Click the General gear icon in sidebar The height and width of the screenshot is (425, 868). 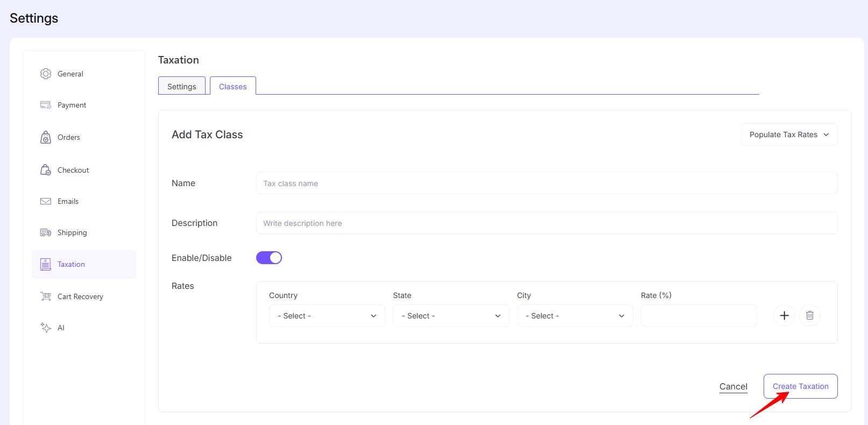pyautogui.click(x=46, y=74)
